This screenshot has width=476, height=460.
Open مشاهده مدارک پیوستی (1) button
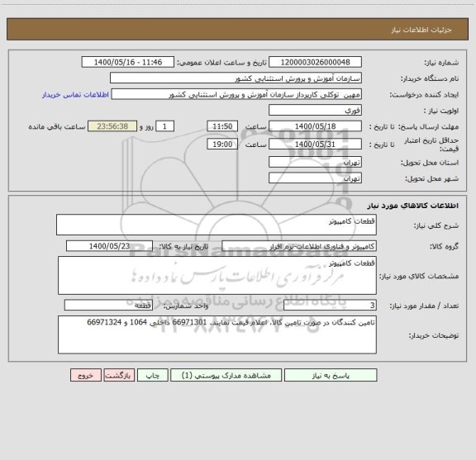point(226,375)
